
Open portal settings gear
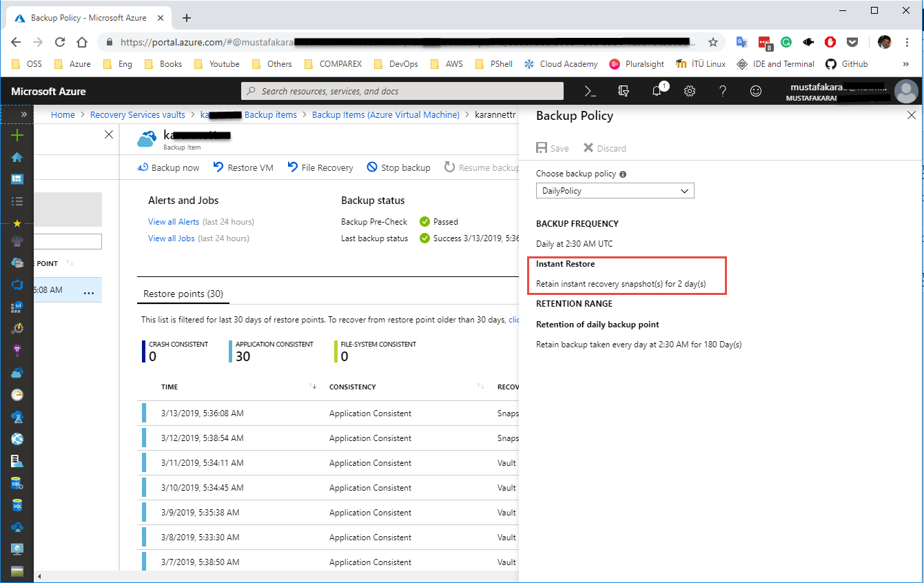pos(690,91)
